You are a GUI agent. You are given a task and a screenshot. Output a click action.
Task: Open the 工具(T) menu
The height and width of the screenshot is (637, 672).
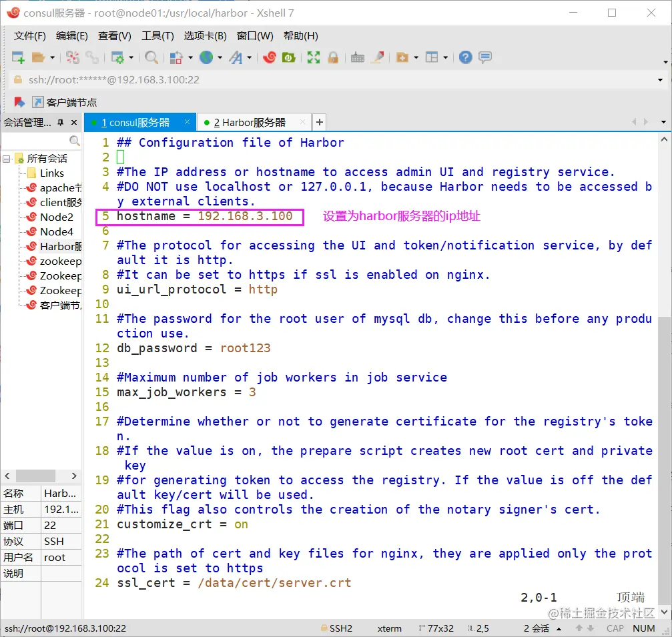[x=157, y=36]
